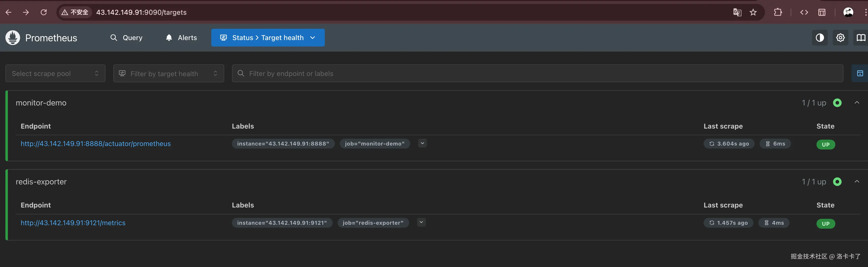Expand labels for the monitor-demo target

pos(422,144)
